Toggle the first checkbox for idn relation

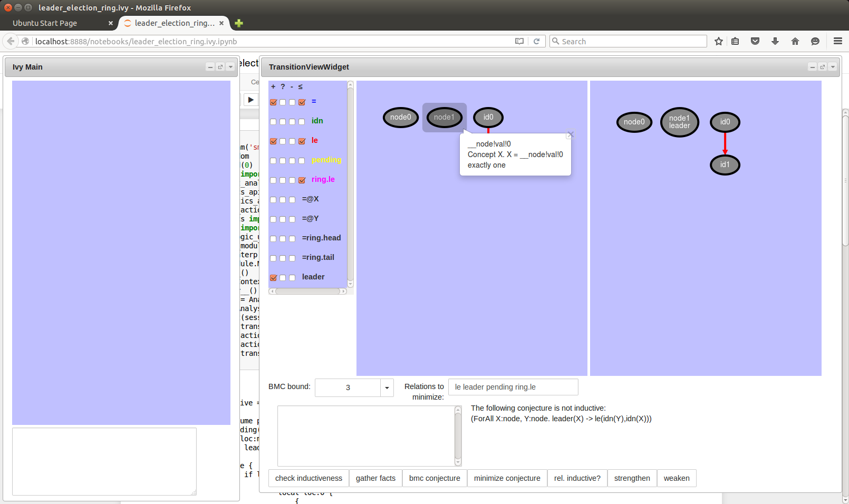(x=273, y=122)
